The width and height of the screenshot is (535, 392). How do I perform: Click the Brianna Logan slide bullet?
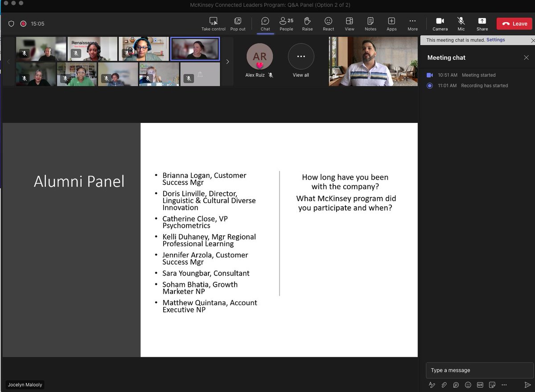(204, 179)
